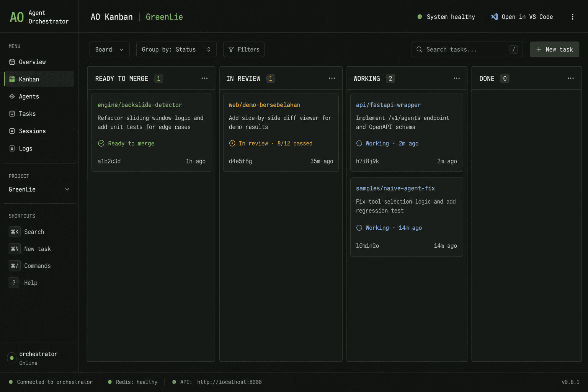588x392 pixels.
Task: Click the slash key hint in search
Action: [x=514, y=49]
